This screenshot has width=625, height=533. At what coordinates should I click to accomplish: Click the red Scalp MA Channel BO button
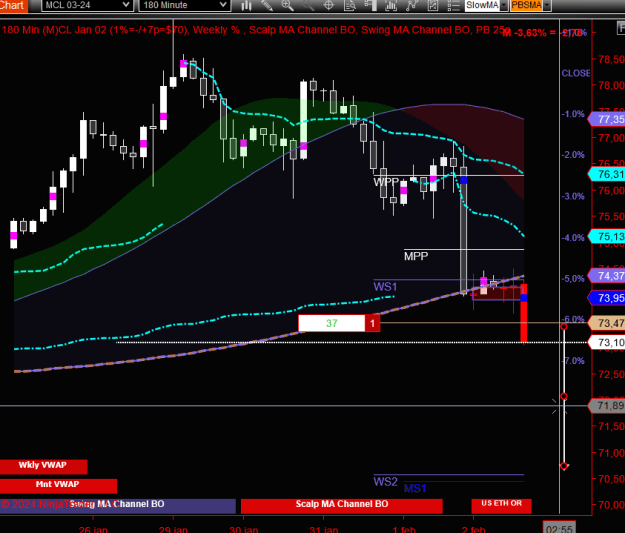[342, 505]
